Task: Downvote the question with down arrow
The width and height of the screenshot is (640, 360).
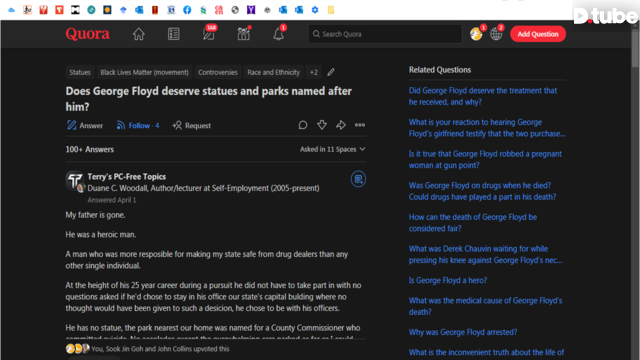Action: click(x=322, y=125)
